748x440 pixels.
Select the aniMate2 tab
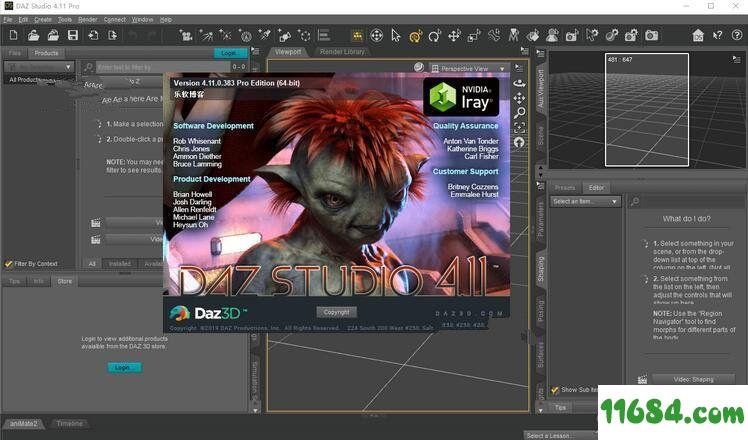pyautogui.click(x=24, y=423)
